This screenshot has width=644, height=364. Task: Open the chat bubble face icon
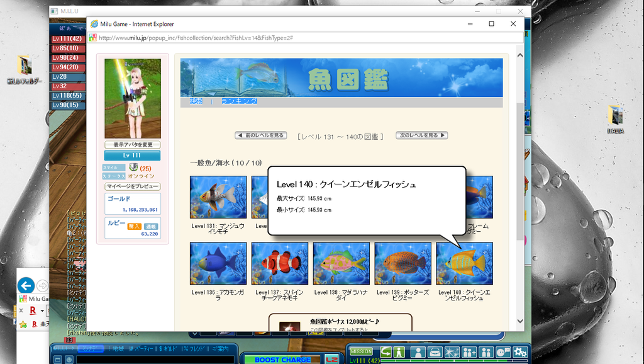click(x=502, y=352)
